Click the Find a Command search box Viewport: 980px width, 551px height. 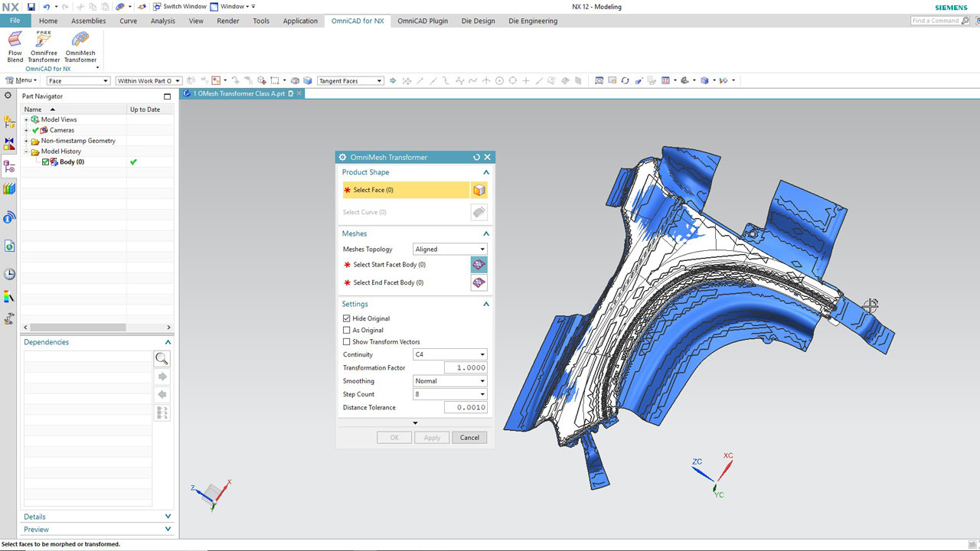point(939,21)
